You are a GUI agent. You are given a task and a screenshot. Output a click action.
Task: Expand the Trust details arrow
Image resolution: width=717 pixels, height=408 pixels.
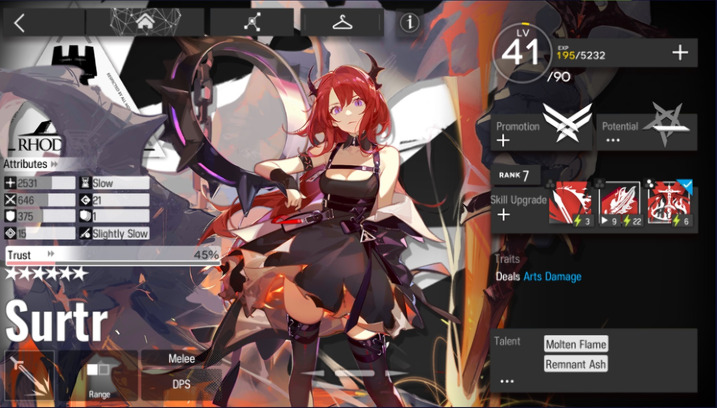[51, 254]
